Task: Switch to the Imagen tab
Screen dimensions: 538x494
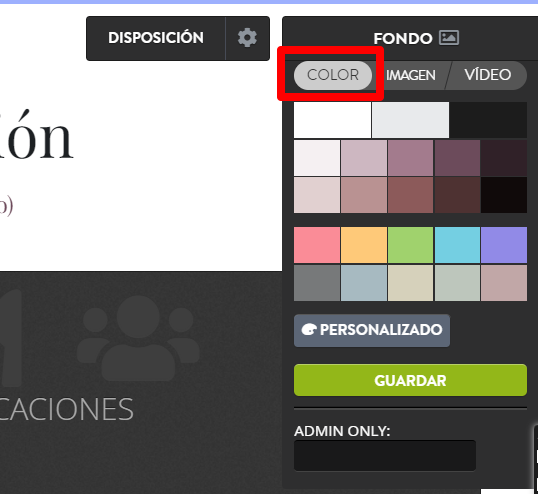Action: pyautogui.click(x=411, y=75)
